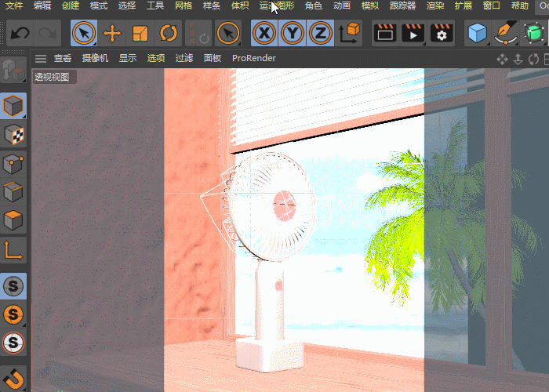This screenshot has width=549, height=392.
Task: Open the viewport 显示 menu
Action: (128, 58)
